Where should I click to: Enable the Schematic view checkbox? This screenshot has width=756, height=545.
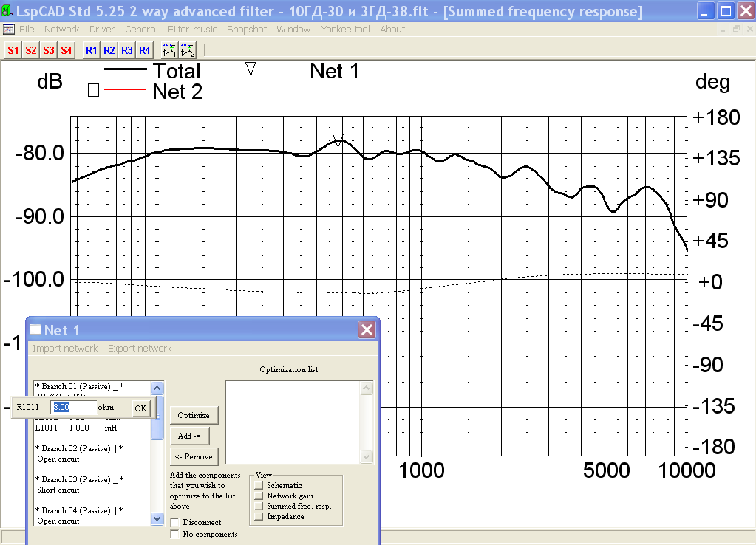[259, 485]
